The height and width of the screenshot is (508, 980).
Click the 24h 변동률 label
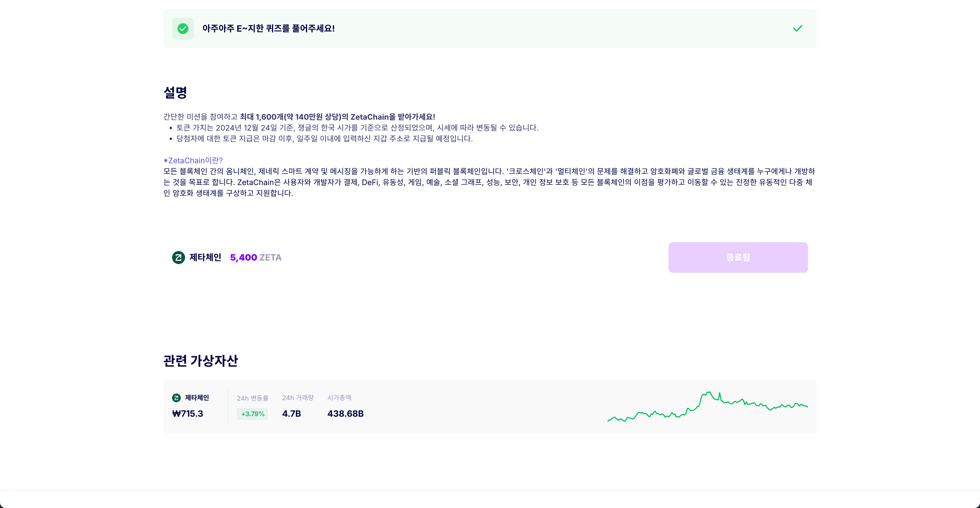pyautogui.click(x=253, y=398)
